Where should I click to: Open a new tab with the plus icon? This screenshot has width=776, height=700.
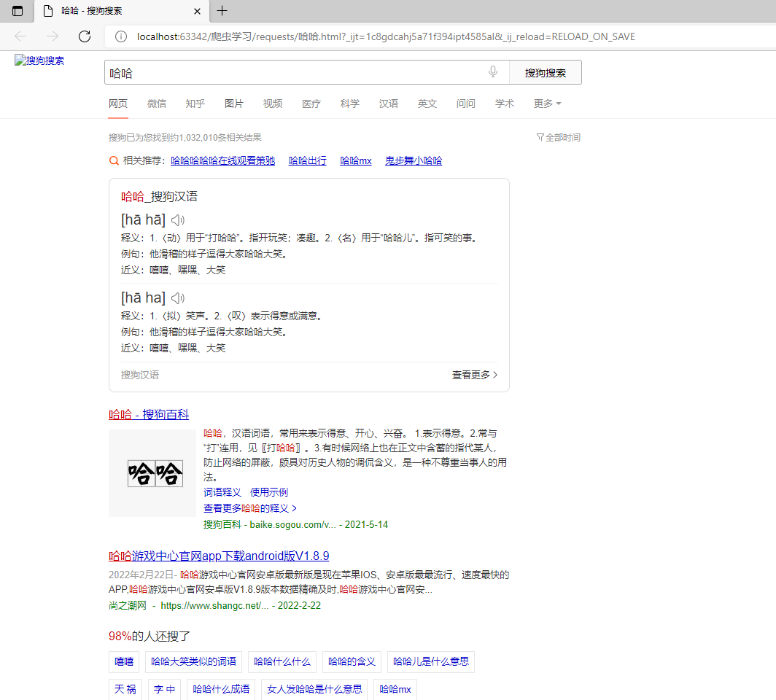click(x=222, y=10)
